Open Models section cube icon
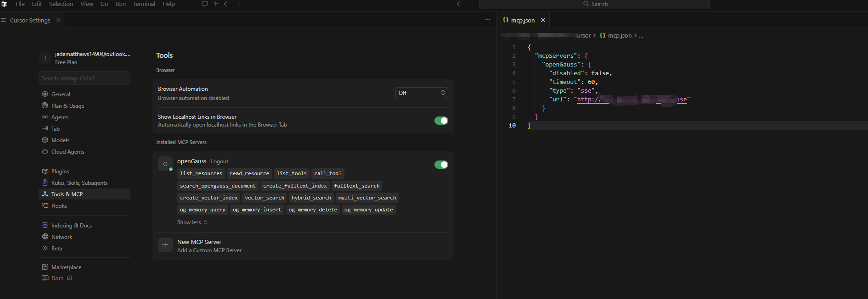The width and height of the screenshot is (868, 299). click(x=45, y=140)
